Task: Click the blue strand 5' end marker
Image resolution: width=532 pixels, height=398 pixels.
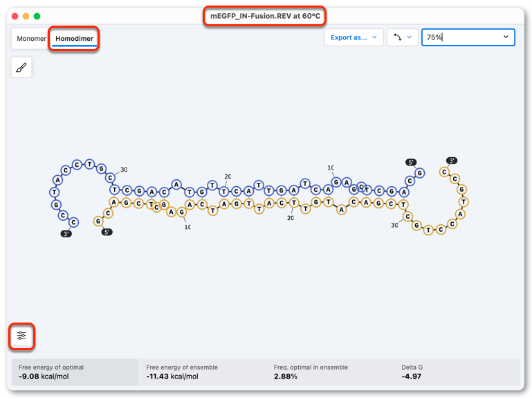Action: [x=411, y=163]
